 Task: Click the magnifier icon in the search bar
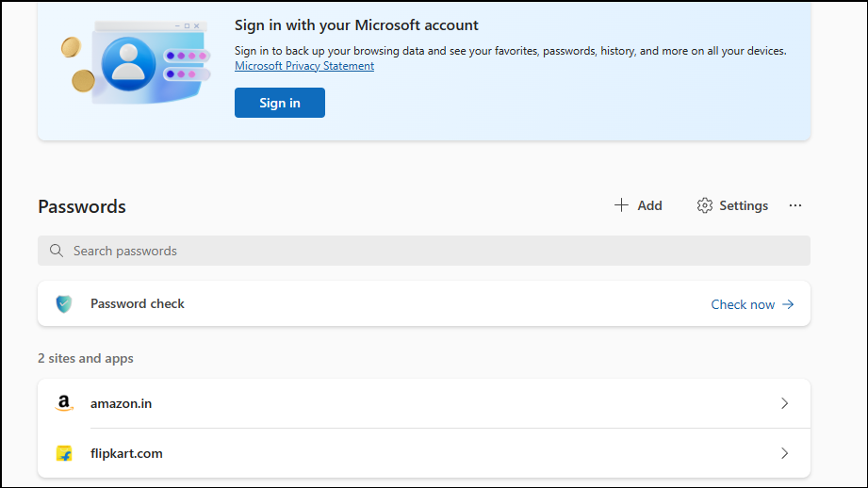click(x=57, y=251)
